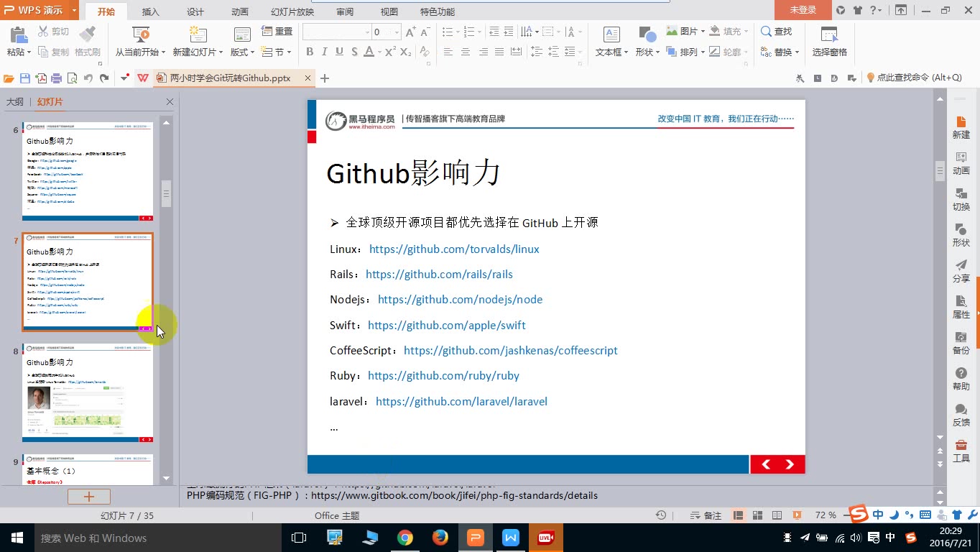Click the Copy (复制) button

[54, 52]
